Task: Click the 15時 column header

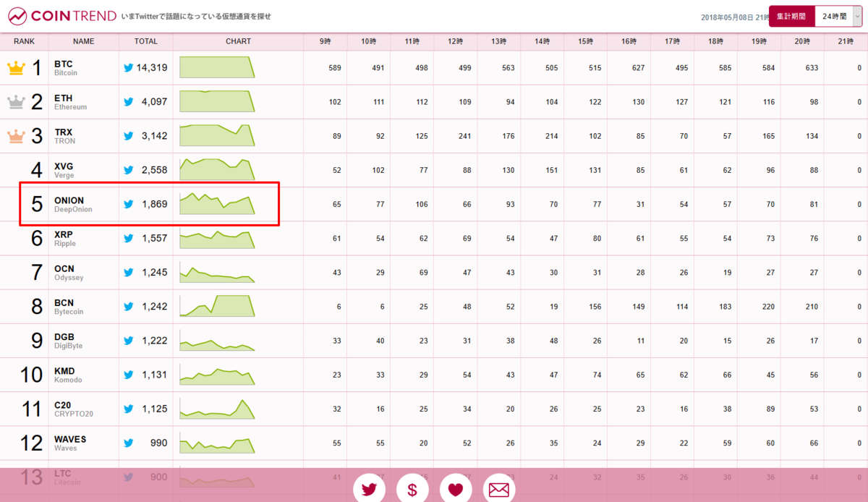Action: [586, 42]
